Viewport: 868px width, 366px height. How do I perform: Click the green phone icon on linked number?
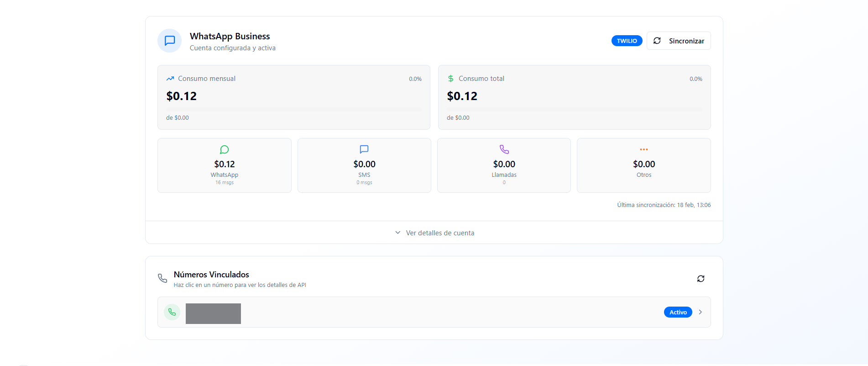pos(172,312)
